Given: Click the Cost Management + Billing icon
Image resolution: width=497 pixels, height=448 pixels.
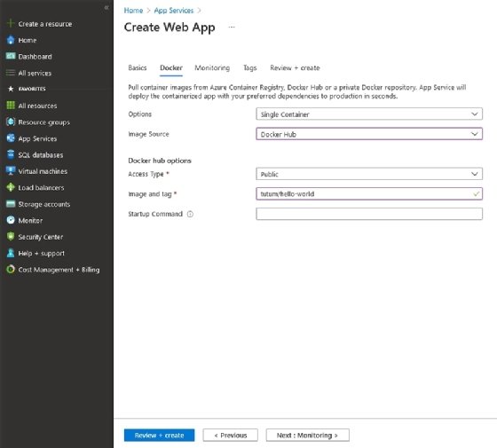Looking at the screenshot, I should [11, 270].
